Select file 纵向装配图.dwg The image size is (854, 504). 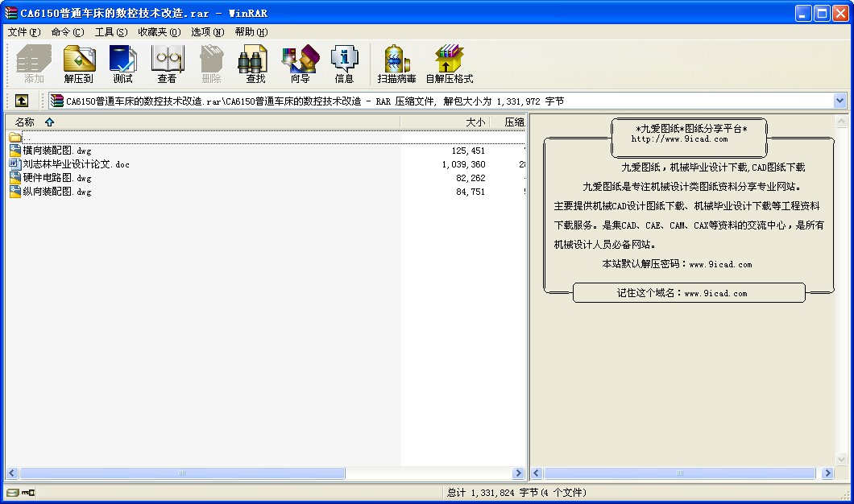tap(57, 192)
